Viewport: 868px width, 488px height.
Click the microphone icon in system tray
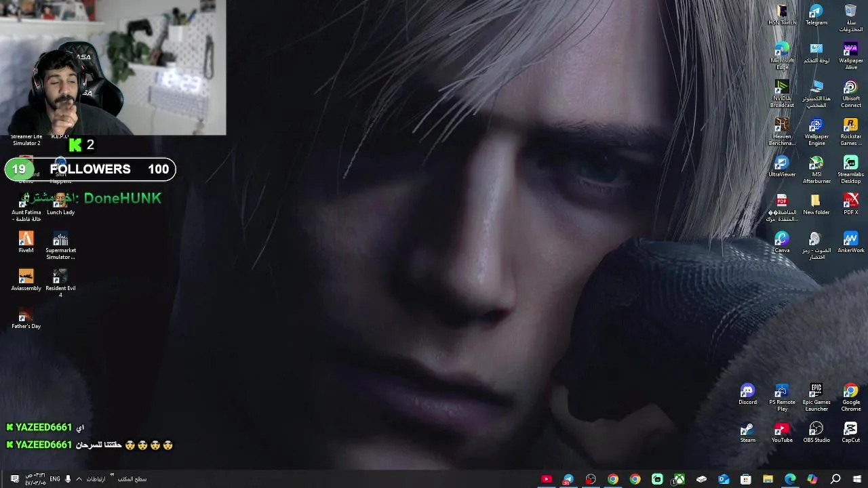pyautogui.click(x=68, y=479)
